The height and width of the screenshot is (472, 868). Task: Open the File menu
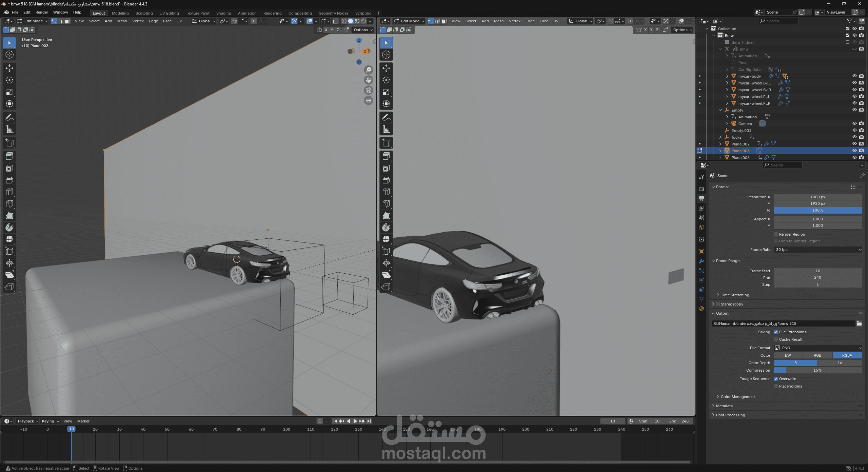coord(15,12)
